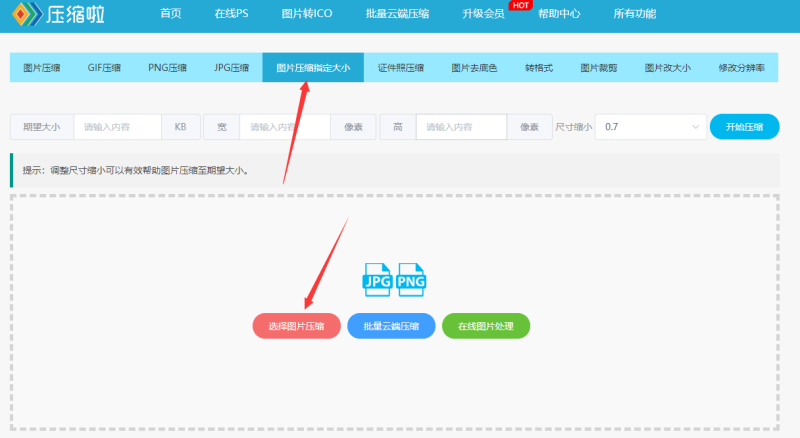Go to 图片转ICO page
This screenshot has height=438, width=800.
307,14
